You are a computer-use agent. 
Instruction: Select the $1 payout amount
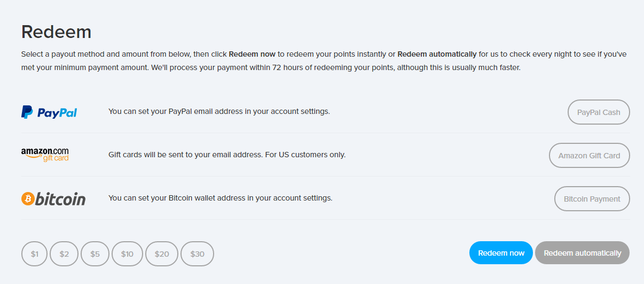pyautogui.click(x=35, y=254)
